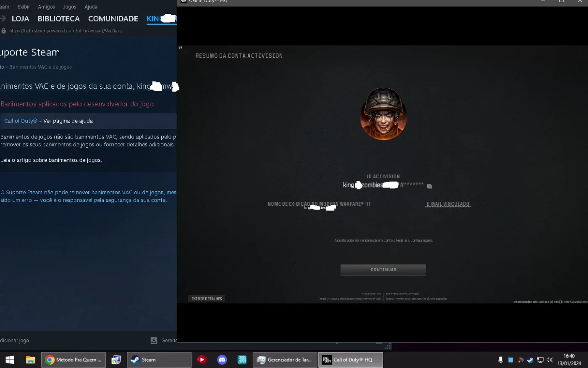Switch to the Chrome 'Metodo Pra Quem' window
588x368 pixels.
pyautogui.click(x=73, y=360)
